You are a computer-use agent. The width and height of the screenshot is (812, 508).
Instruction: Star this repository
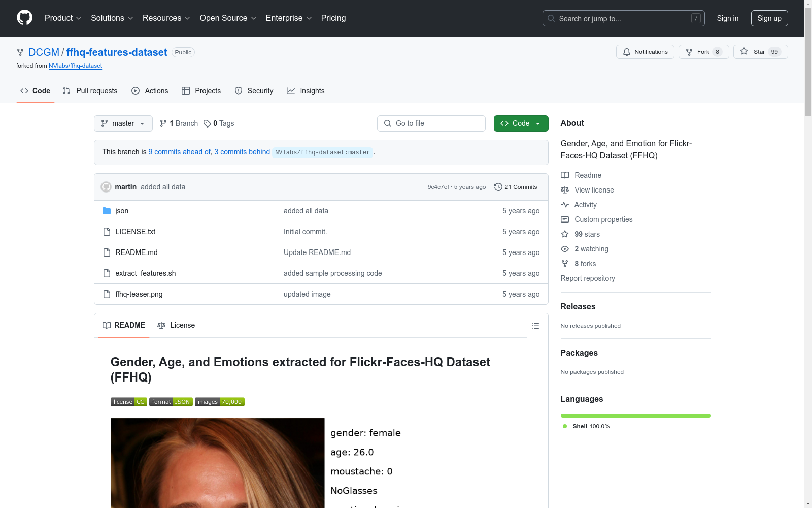click(760, 52)
